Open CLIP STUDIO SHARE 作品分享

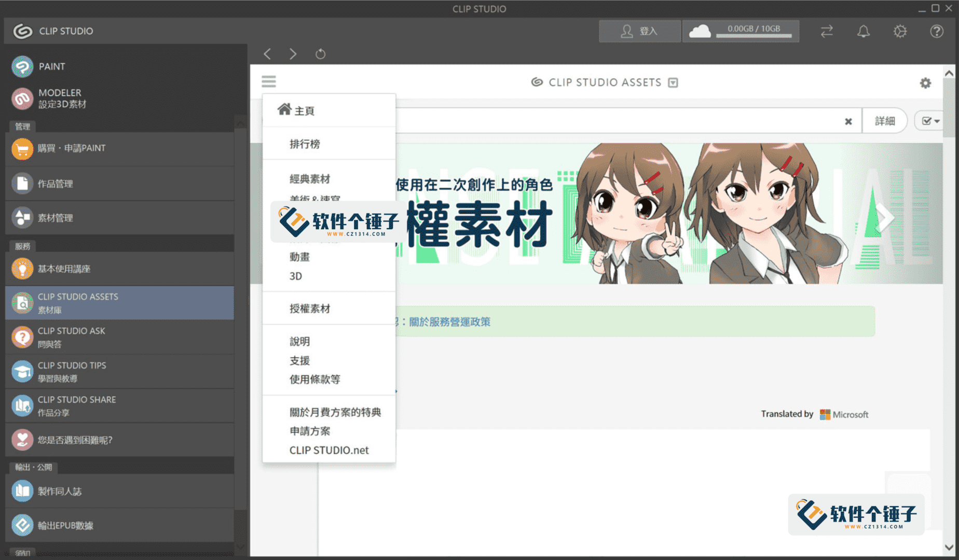(76, 405)
